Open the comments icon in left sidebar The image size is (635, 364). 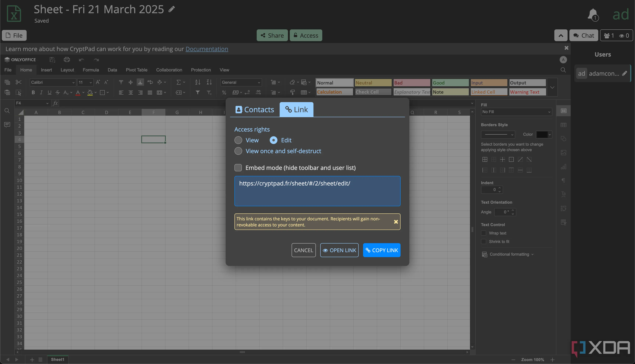pyautogui.click(x=7, y=125)
